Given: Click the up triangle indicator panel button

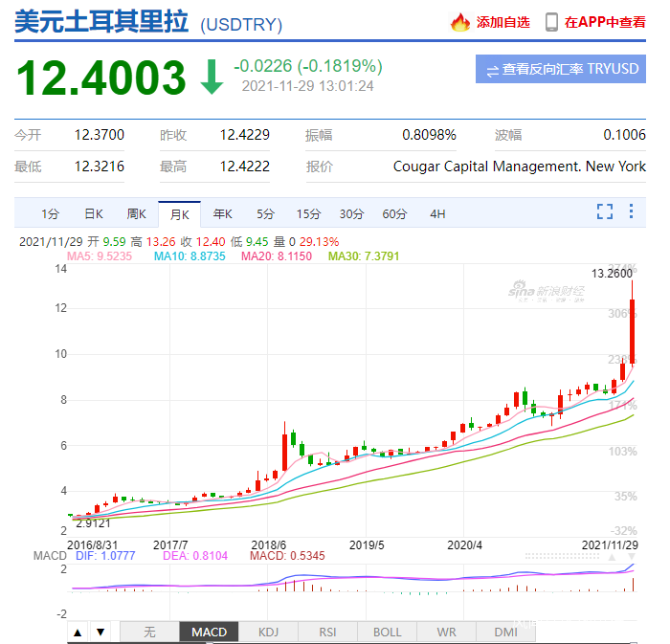Looking at the screenshot, I should 78,633.
